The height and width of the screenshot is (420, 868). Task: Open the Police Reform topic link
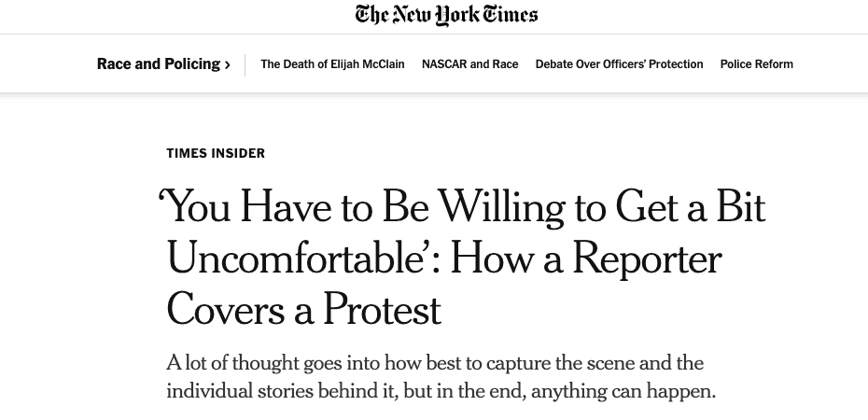tap(756, 64)
